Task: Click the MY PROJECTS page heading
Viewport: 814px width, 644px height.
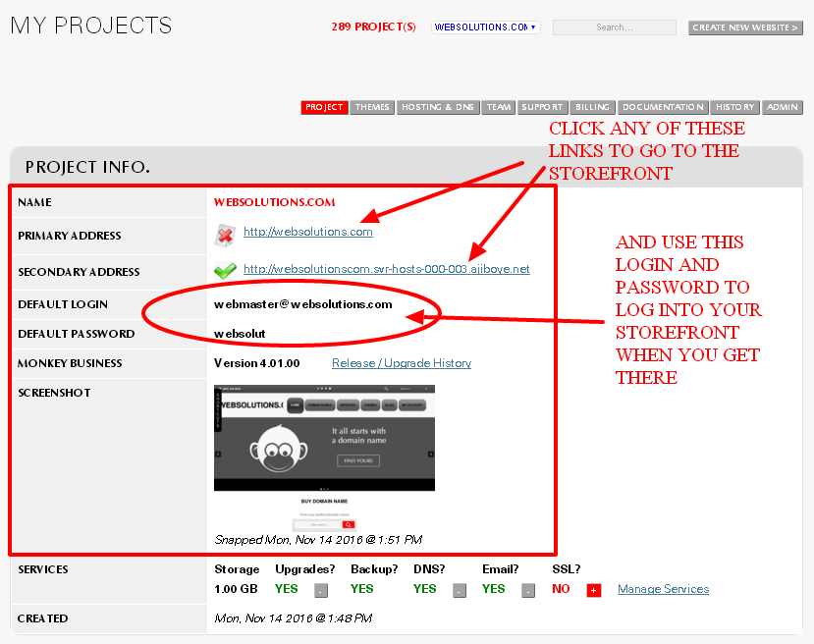Action: tap(91, 26)
